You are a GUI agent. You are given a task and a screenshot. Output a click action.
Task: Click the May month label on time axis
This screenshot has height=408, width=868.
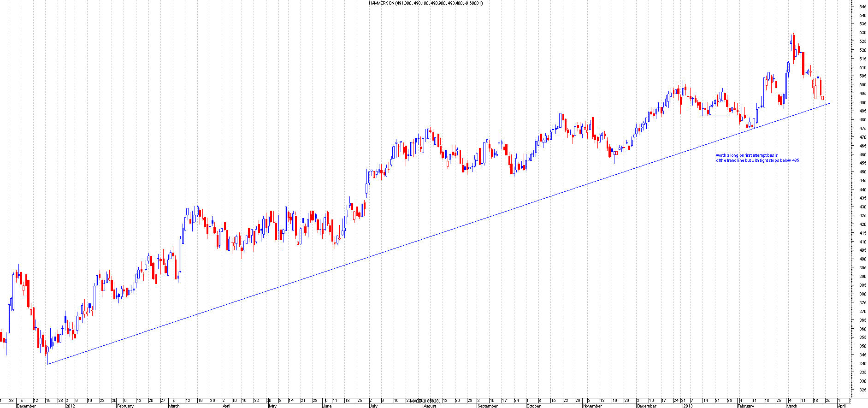272,406
